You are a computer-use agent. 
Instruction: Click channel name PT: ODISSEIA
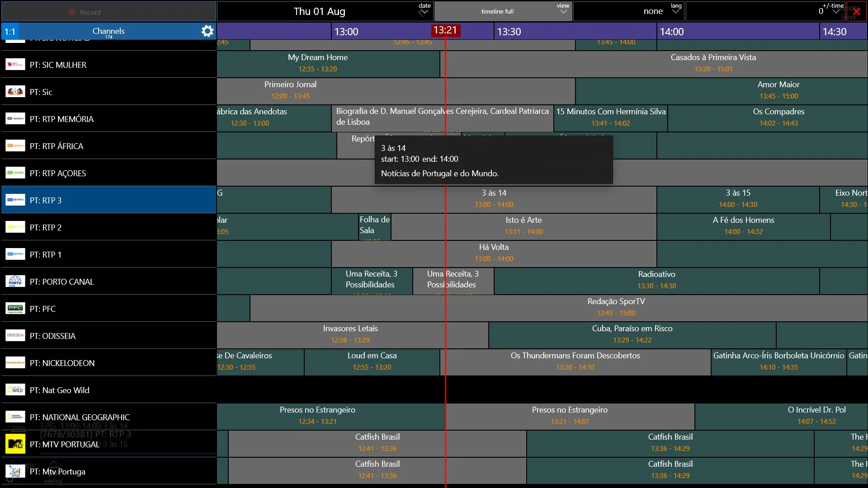point(52,336)
